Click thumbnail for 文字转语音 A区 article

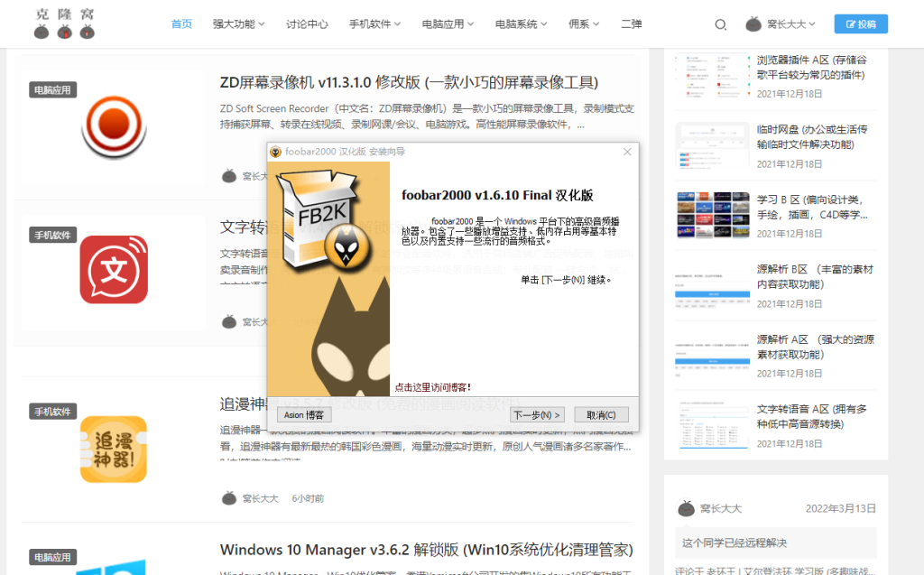713,425
